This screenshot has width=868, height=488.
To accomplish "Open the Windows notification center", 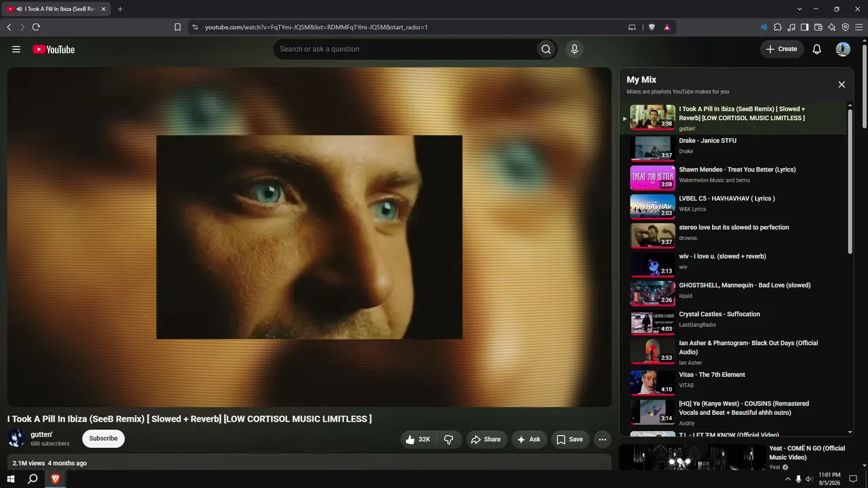I will click(x=854, y=479).
